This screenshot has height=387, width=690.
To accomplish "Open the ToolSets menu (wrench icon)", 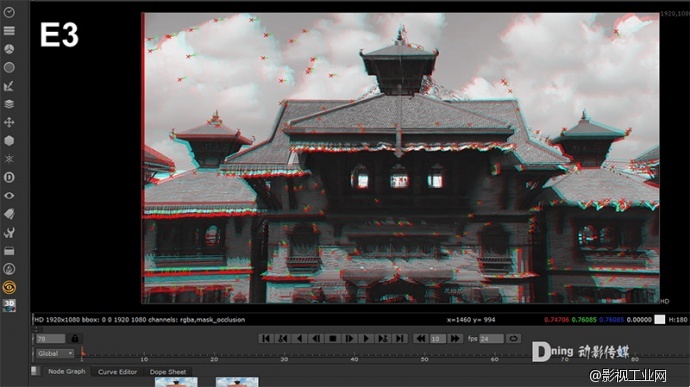I will click(x=9, y=232).
